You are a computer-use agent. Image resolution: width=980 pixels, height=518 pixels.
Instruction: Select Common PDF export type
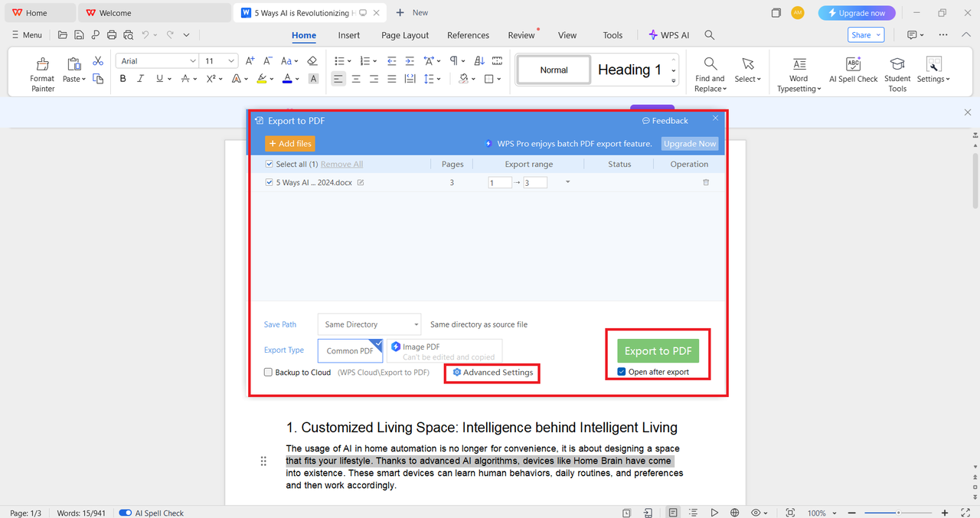tap(350, 350)
